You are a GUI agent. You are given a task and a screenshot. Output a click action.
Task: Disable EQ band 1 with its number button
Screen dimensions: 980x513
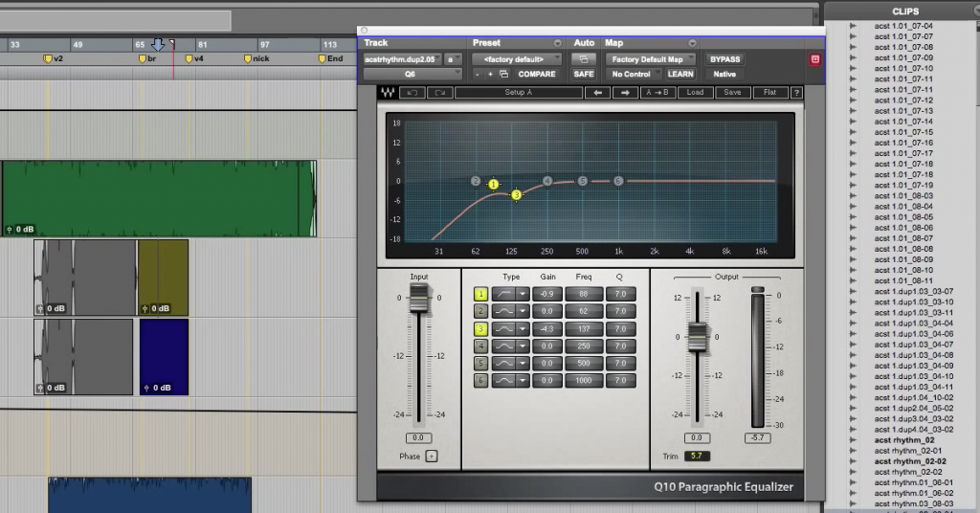click(480, 294)
